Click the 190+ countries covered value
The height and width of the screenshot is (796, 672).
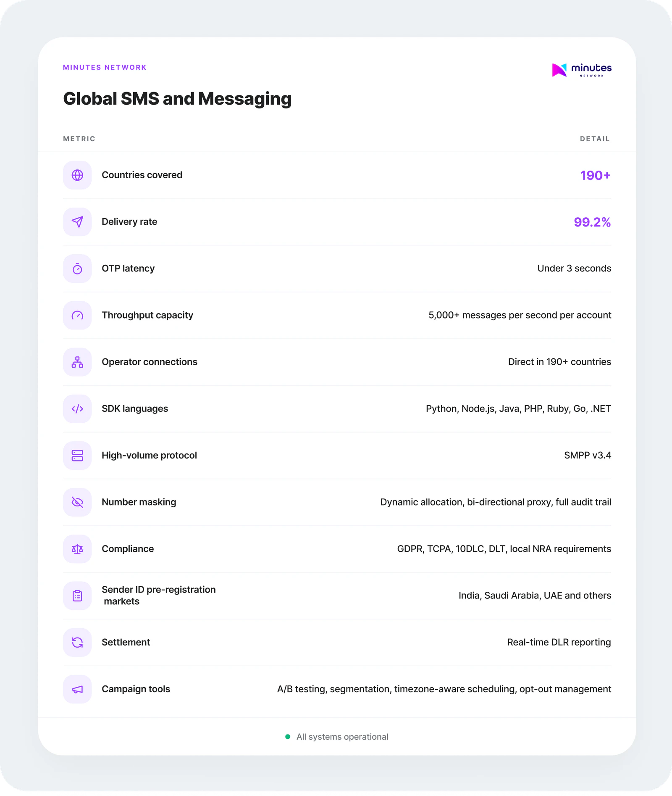[595, 175]
